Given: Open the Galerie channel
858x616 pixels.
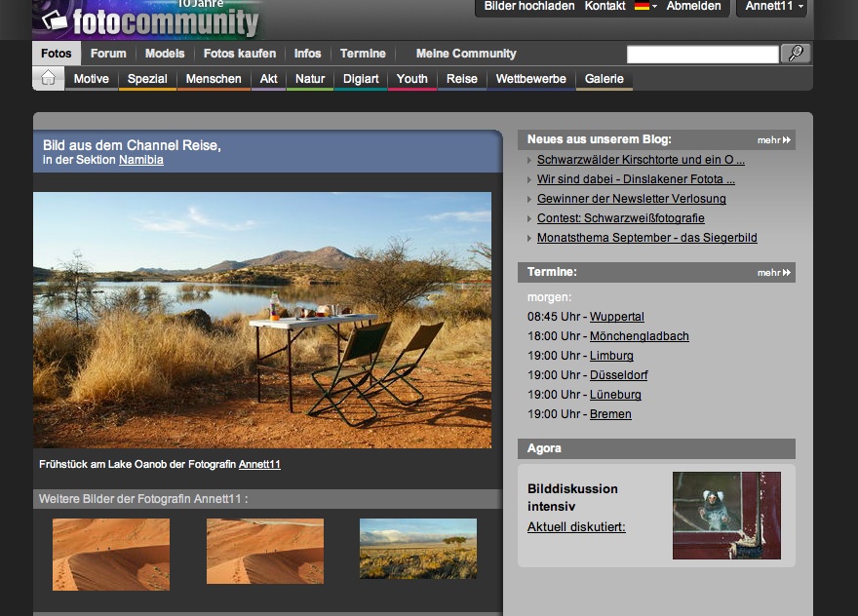Looking at the screenshot, I should click(604, 79).
